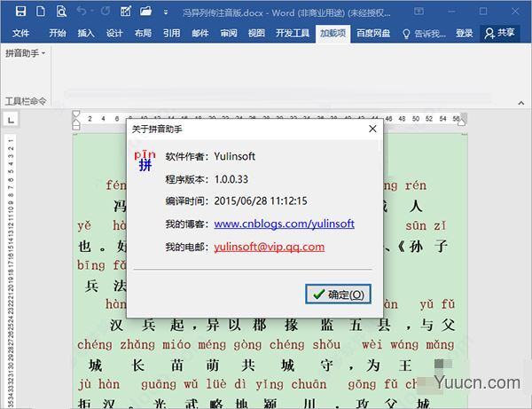Open print preview magnifier icon
The height and width of the screenshot is (409, 532).
click(x=61, y=12)
